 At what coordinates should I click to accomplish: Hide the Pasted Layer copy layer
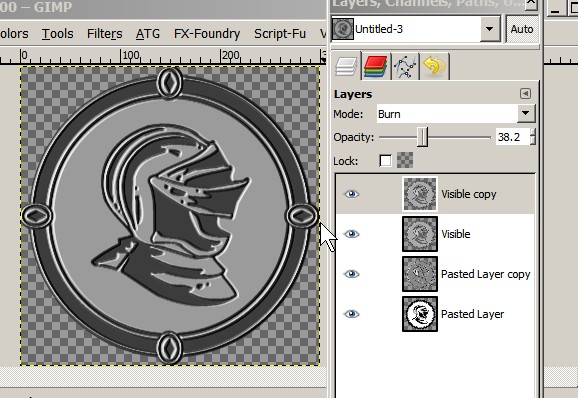click(x=351, y=274)
